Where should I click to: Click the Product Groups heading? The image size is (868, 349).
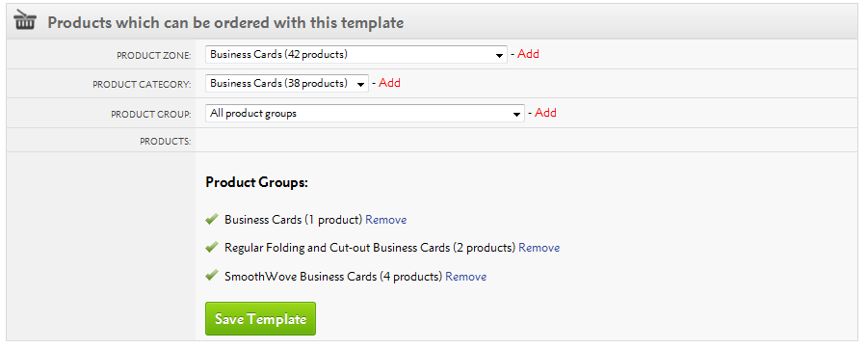(x=257, y=182)
